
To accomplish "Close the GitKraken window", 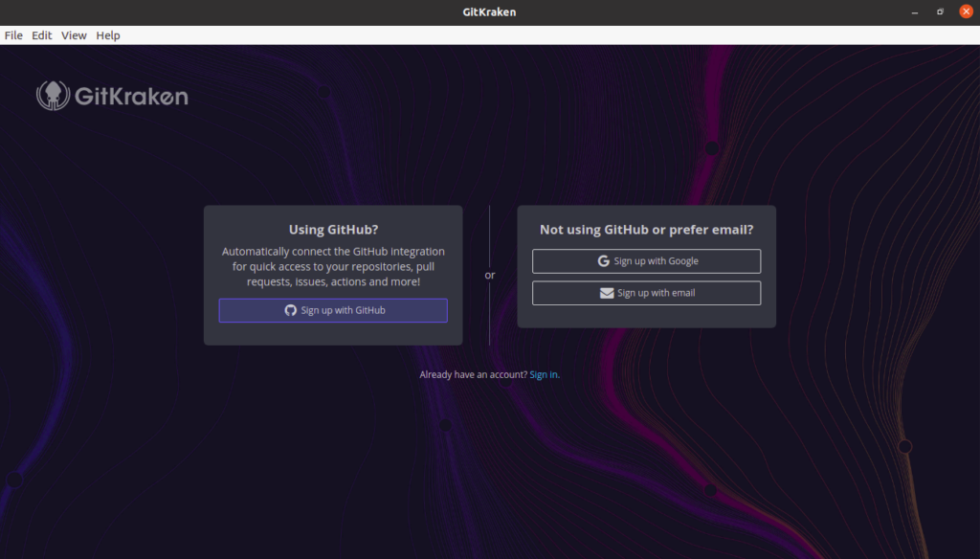I will tap(966, 11).
